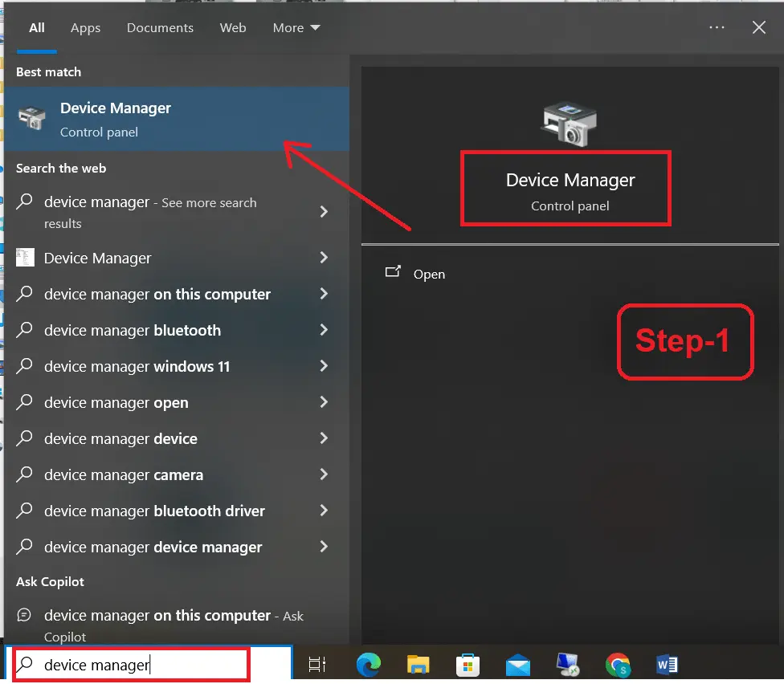Open File Explorer from taskbar
The height and width of the screenshot is (684, 784).
coord(418,665)
